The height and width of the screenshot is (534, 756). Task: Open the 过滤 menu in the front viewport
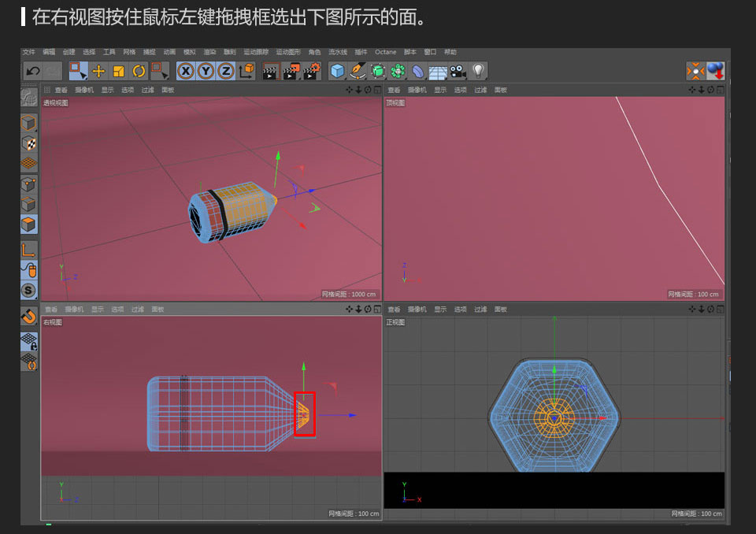[x=480, y=309]
